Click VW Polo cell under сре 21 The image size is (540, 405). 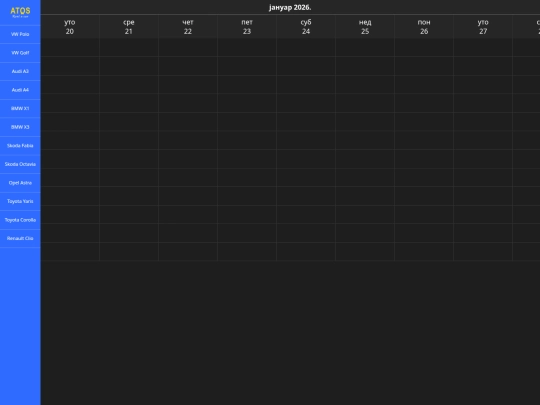129,47
